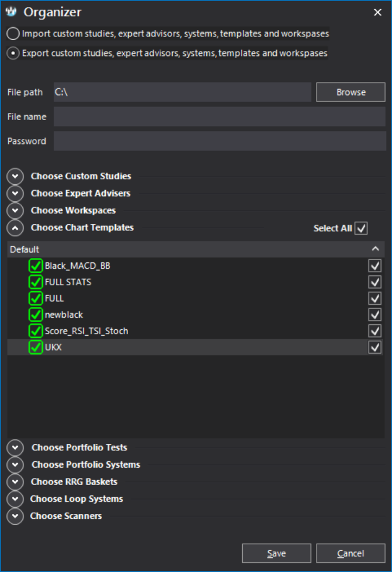Collapse the Default group chevron
This screenshot has width=392, height=572.
pos(375,249)
